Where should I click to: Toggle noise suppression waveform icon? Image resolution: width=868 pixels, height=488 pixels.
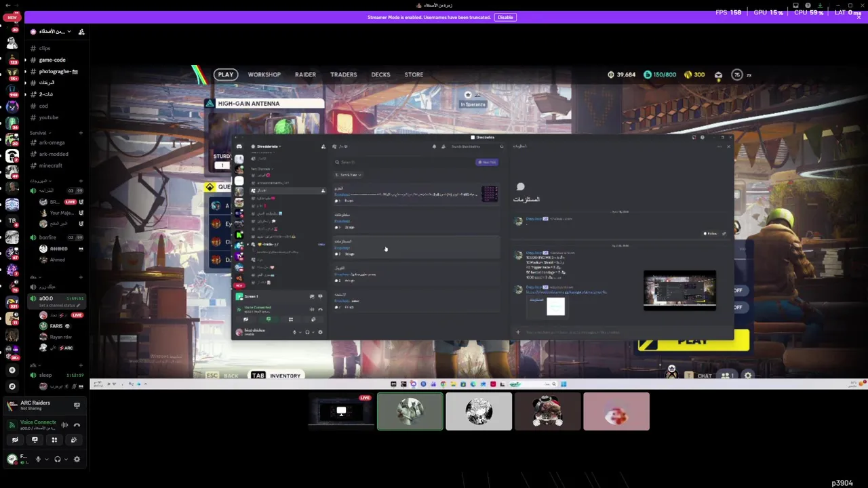click(64, 425)
